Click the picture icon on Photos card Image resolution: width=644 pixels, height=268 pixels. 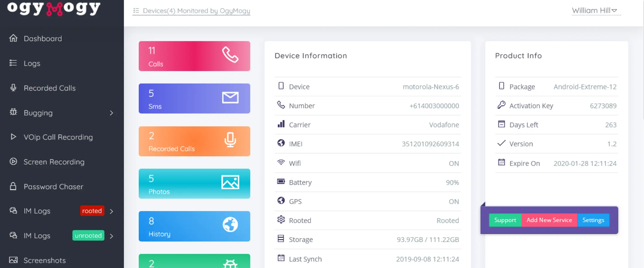tap(230, 182)
